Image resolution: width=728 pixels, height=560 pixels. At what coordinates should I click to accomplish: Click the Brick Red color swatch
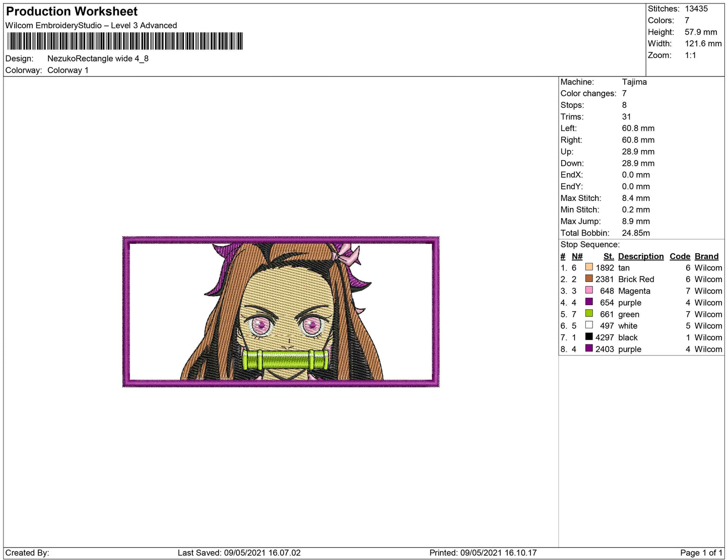pos(589,278)
